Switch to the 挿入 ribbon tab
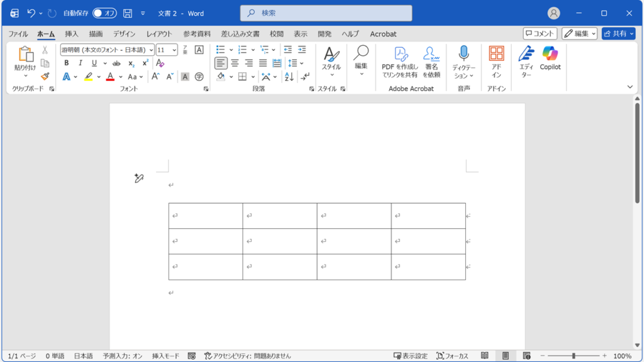Image resolution: width=644 pixels, height=362 pixels. (x=72, y=34)
